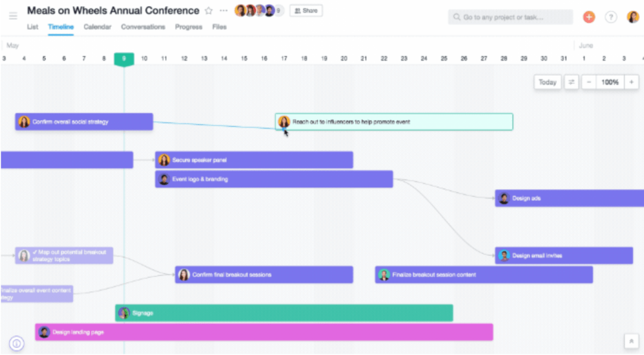Open the Secure speaker panel task
Viewport: 644px width, 355px height.
pyautogui.click(x=254, y=160)
